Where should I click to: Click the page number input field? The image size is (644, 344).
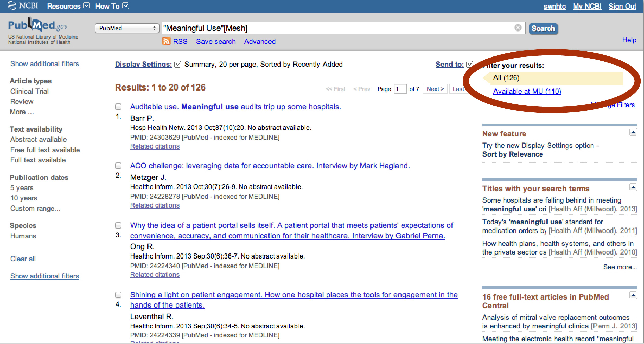(400, 89)
